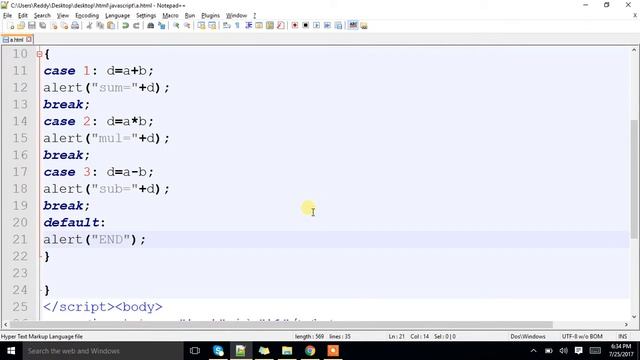Click the Close document toolbar icon
Viewport: 640px width, 360px height.
[x=53, y=26]
